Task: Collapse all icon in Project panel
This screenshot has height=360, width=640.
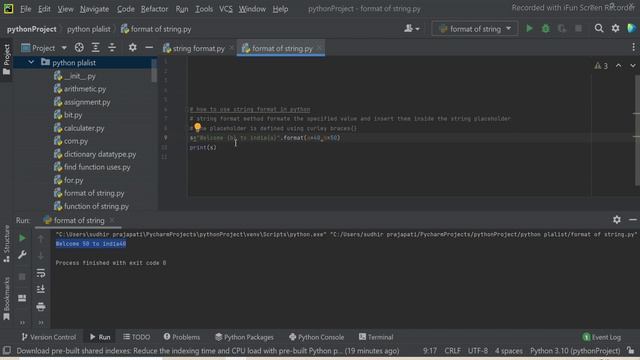Action: [112, 48]
